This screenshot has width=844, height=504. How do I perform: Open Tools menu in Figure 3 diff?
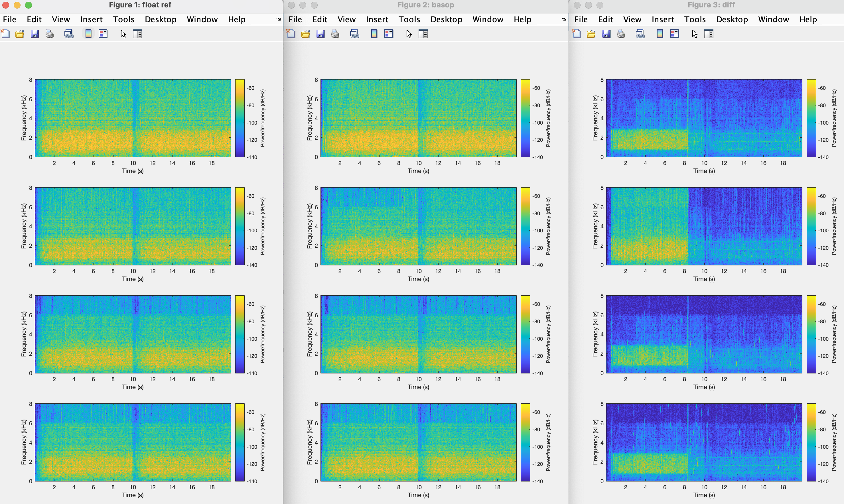coord(695,19)
